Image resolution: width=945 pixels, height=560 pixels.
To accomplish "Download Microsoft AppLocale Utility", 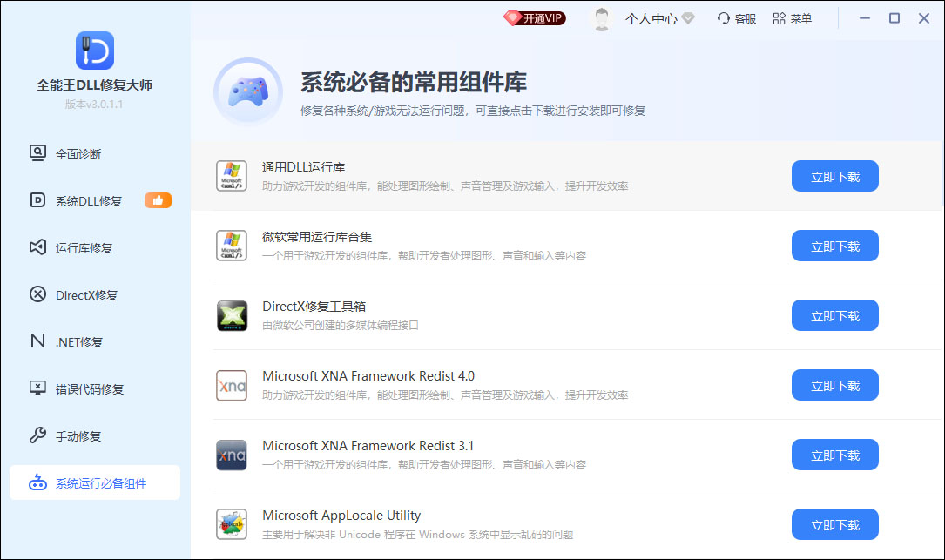I will coord(834,525).
